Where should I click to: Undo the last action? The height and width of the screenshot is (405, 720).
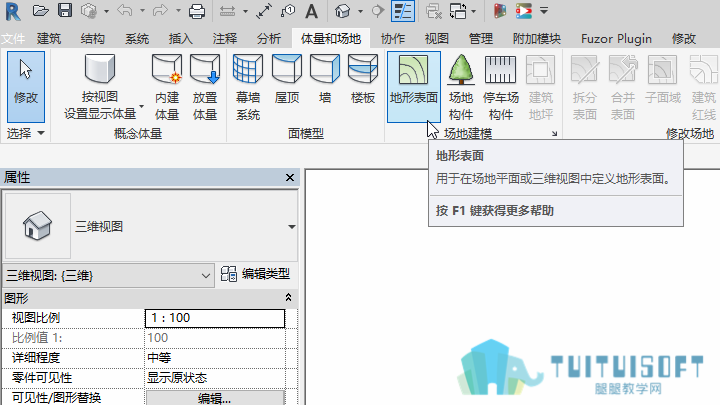pyautogui.click(x=125, y=11)
